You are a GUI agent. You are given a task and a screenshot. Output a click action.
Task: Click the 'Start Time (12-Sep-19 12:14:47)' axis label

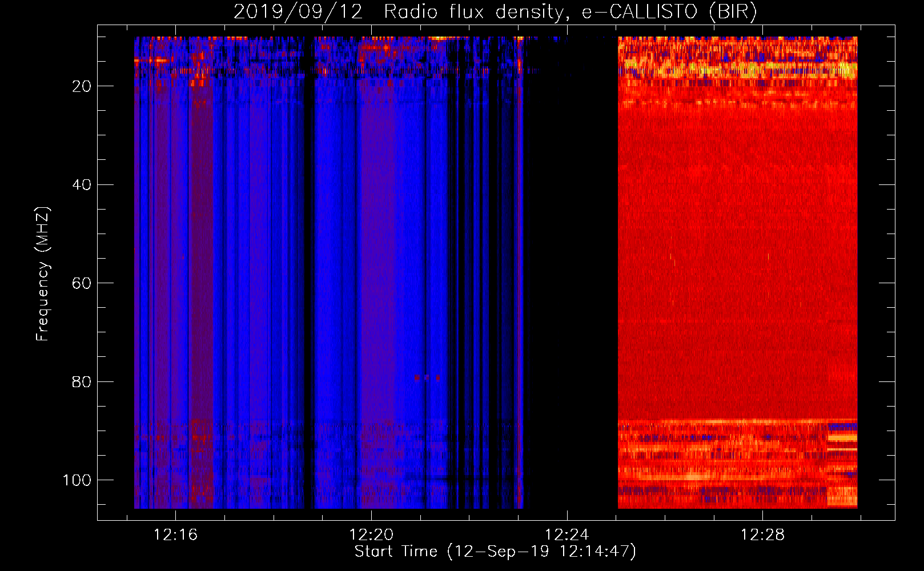click(495, 552)
